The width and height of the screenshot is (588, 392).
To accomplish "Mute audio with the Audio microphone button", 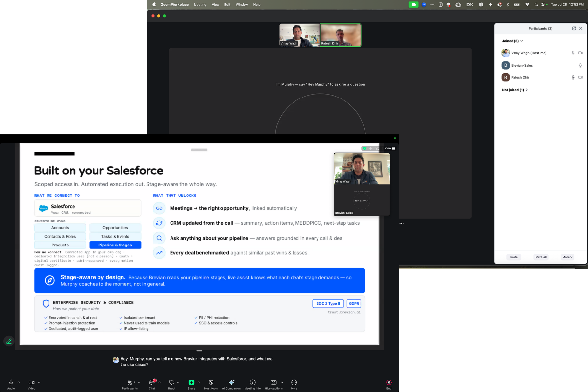I will (11, 384).
